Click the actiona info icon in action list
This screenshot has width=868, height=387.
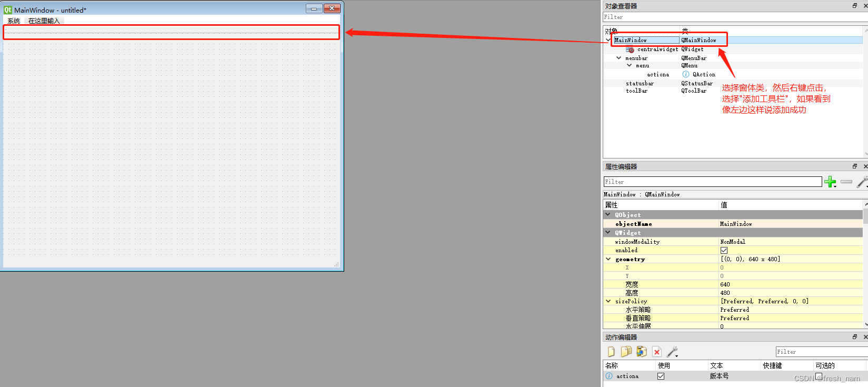(609, 376)
